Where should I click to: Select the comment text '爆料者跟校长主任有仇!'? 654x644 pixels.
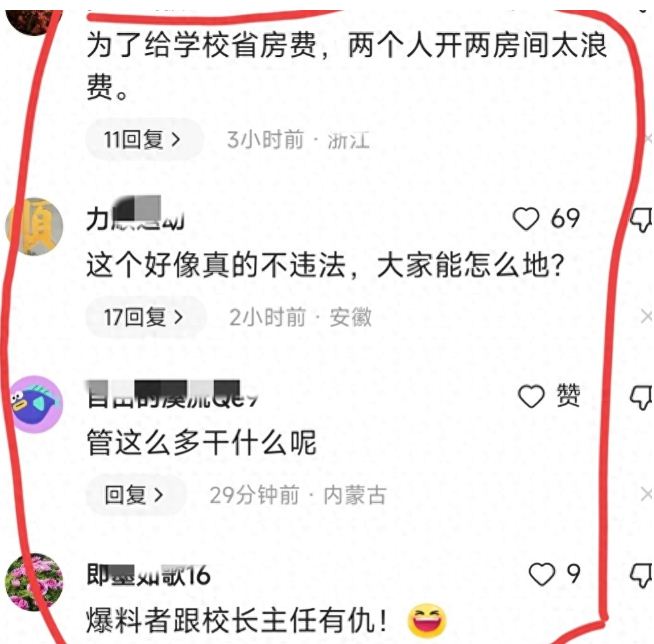click(237, 621)
